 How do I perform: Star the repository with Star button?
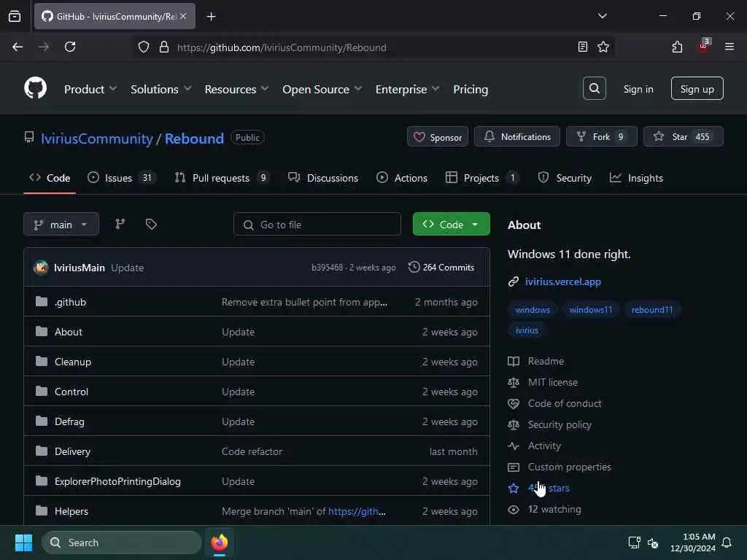(683, 136)
